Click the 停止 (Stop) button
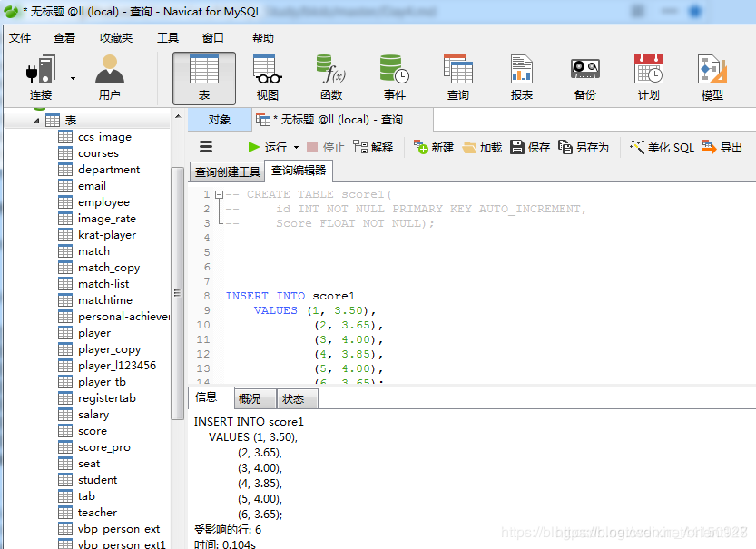This screenshot has height=549, width=756. click(326, 147)
